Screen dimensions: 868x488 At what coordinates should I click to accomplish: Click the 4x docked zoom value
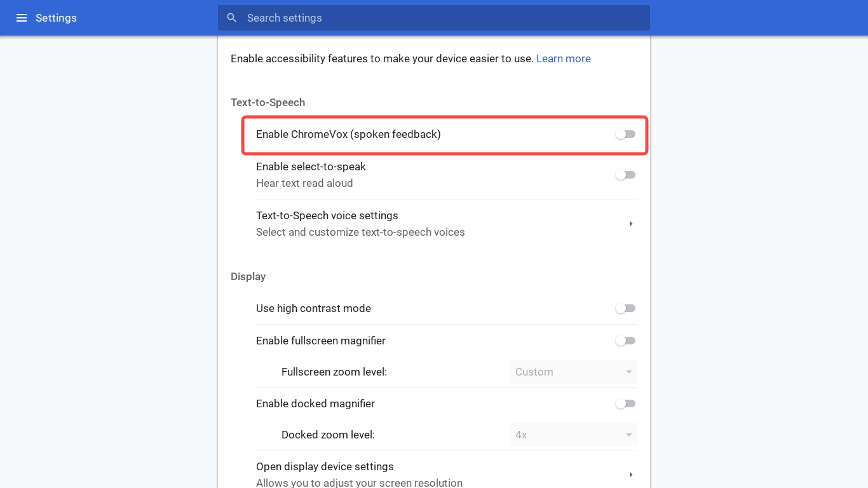(x=520, y=435)
